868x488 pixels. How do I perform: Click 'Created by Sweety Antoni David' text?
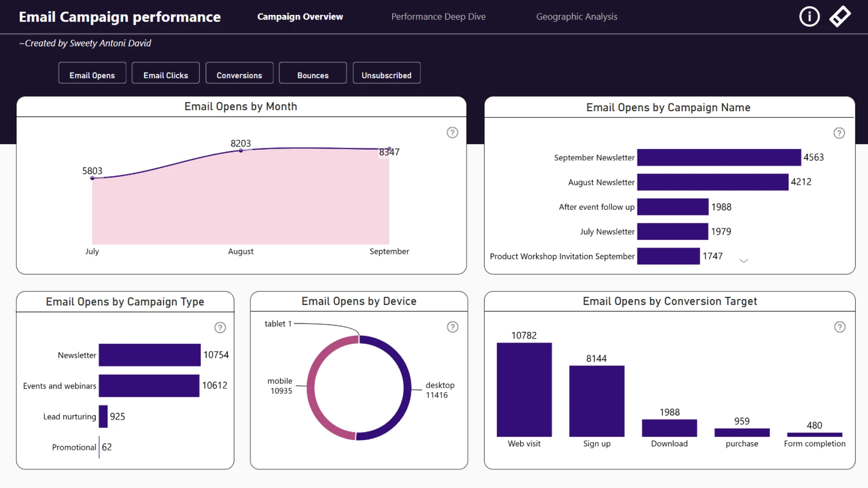point(85,43)
